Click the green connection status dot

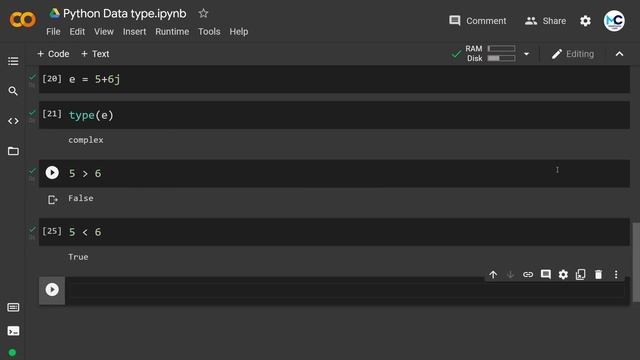(x=12, y=352)
